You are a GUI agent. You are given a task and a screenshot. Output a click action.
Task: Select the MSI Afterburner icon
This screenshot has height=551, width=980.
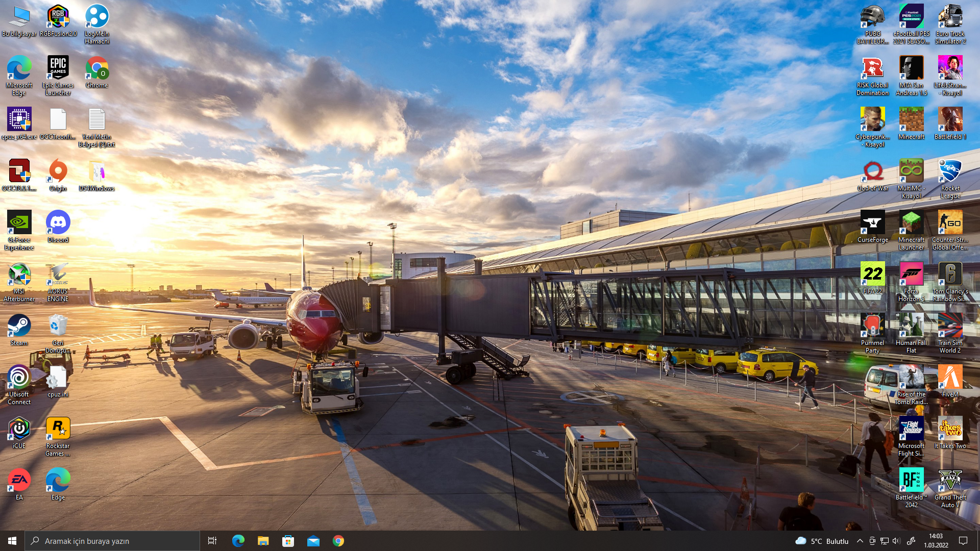tap(19, 275)
